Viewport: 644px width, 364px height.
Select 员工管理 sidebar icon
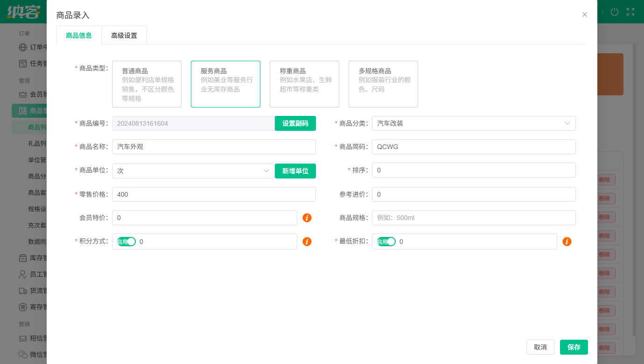click(x=28, y=274)
